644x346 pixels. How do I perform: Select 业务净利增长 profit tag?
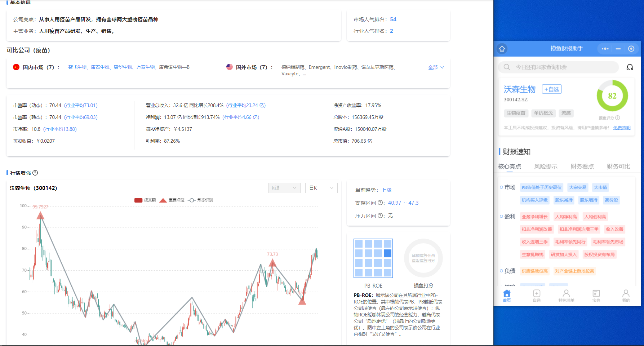534,217
